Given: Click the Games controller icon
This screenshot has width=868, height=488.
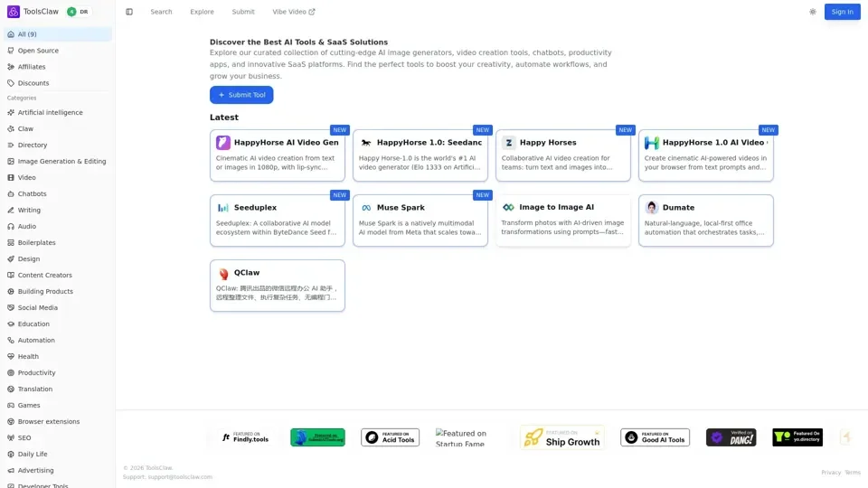Looking at the screenshot, I should point(11,406).
